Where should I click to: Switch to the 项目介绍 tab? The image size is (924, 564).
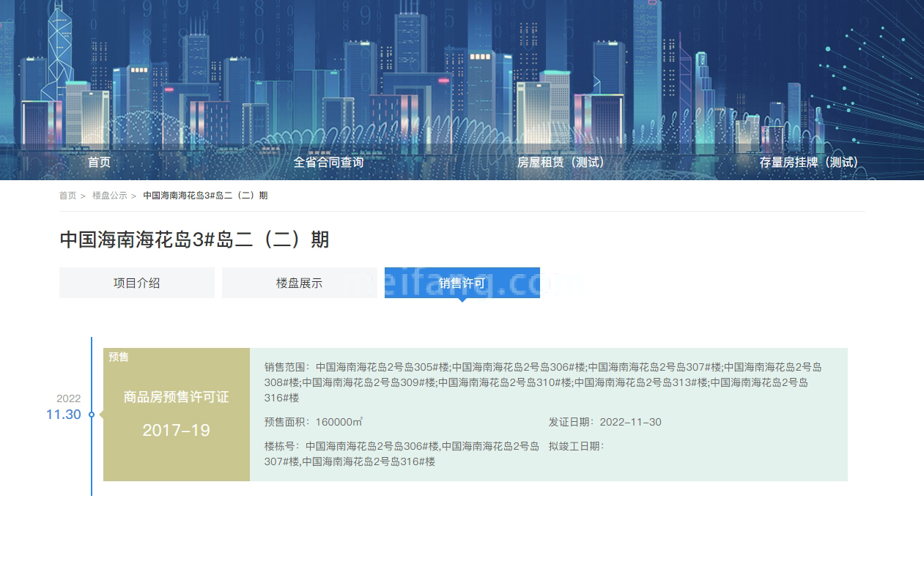(x=136, y=283)
